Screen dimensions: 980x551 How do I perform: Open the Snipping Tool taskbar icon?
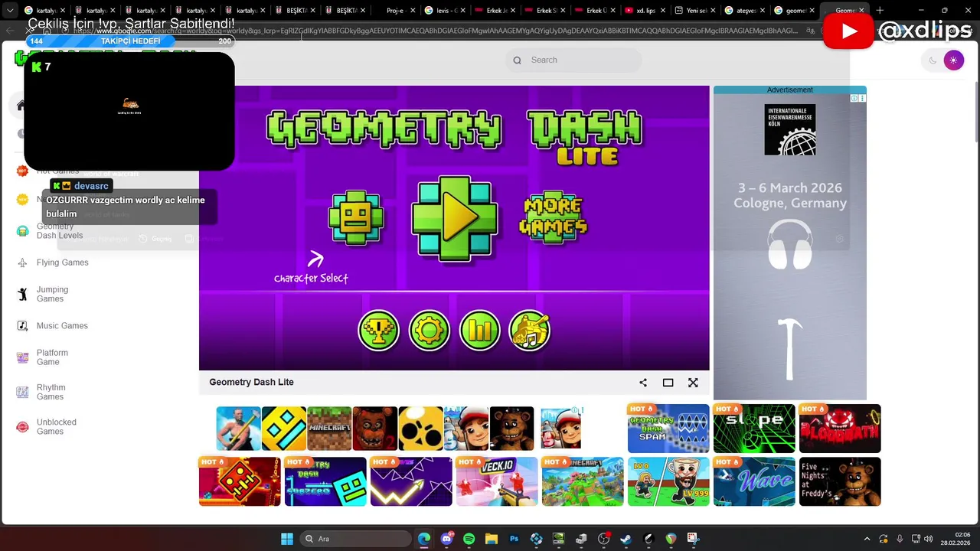coord(694,539)
